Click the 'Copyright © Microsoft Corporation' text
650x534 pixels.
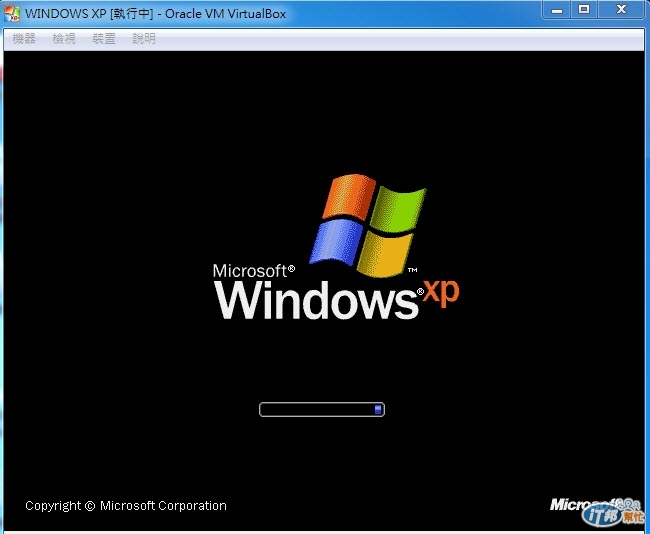(x=126, y=506)
